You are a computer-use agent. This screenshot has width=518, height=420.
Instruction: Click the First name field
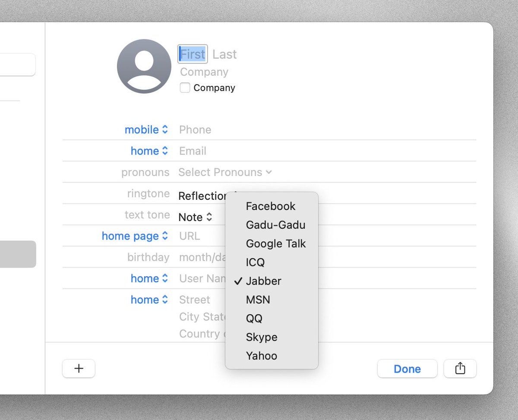(193, 54)
